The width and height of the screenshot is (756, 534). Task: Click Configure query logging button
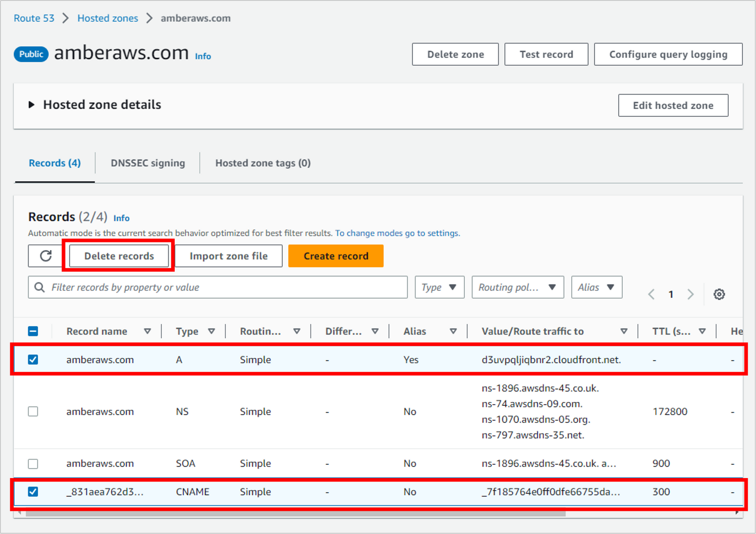(668, 54)
